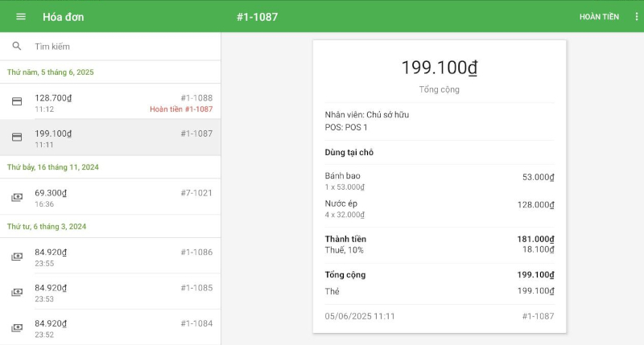Viewport: 644px width, 345px height.
Task: Click the Nước ép line item
Action: [439, 209]
